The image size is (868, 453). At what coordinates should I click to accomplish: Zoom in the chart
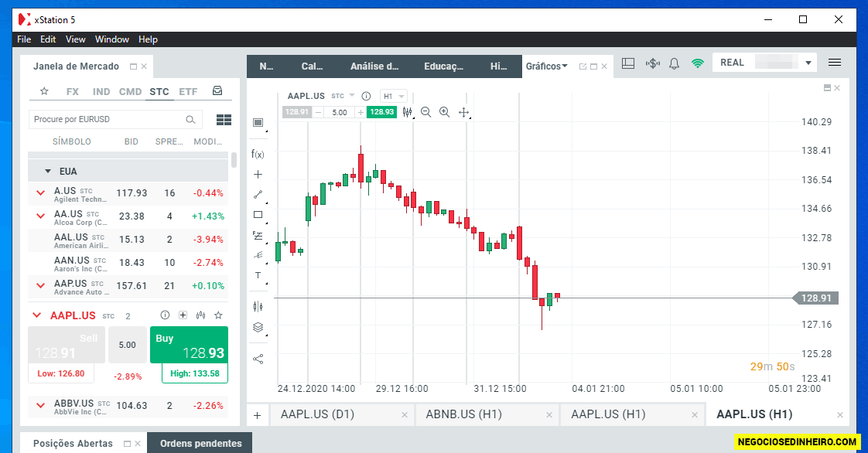(x=445, y=112)
